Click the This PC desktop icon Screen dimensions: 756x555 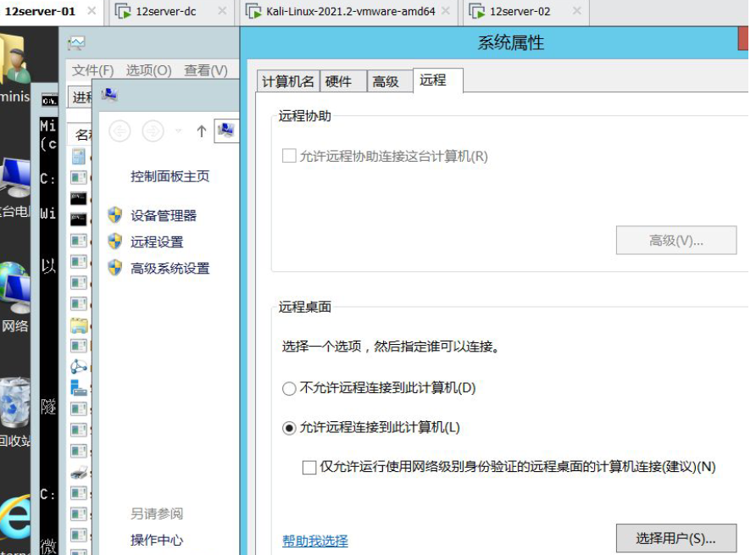[15, 180]
